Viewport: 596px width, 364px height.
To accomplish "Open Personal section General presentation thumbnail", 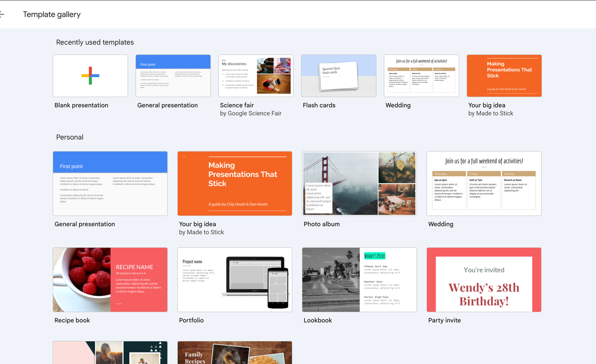I will tap(110, 183).
